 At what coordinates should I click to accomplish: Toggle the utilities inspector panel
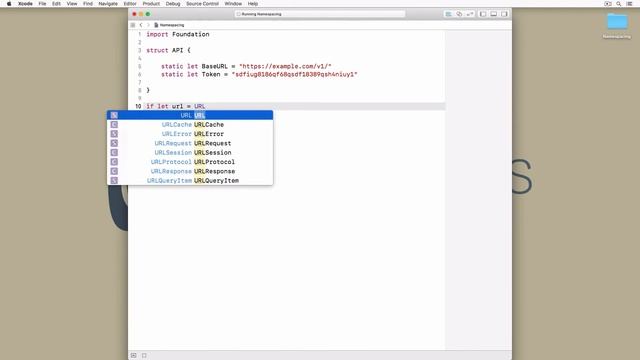point(504,14)
